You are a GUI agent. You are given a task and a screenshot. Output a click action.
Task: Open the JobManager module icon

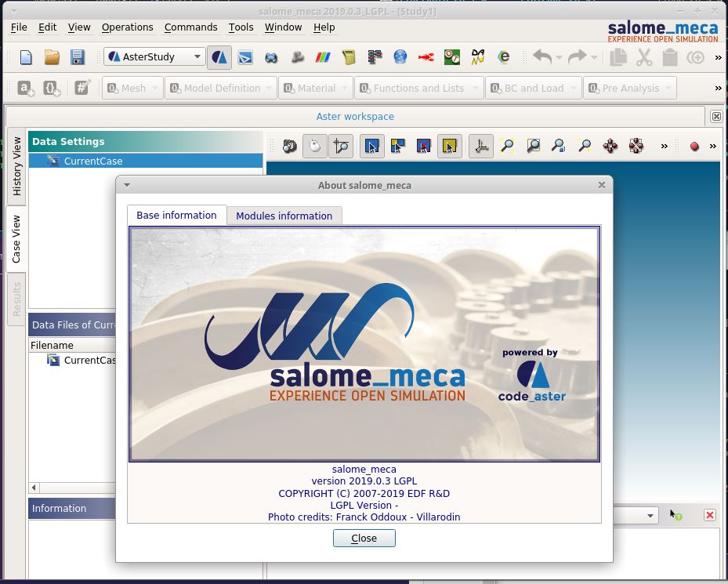349,57
